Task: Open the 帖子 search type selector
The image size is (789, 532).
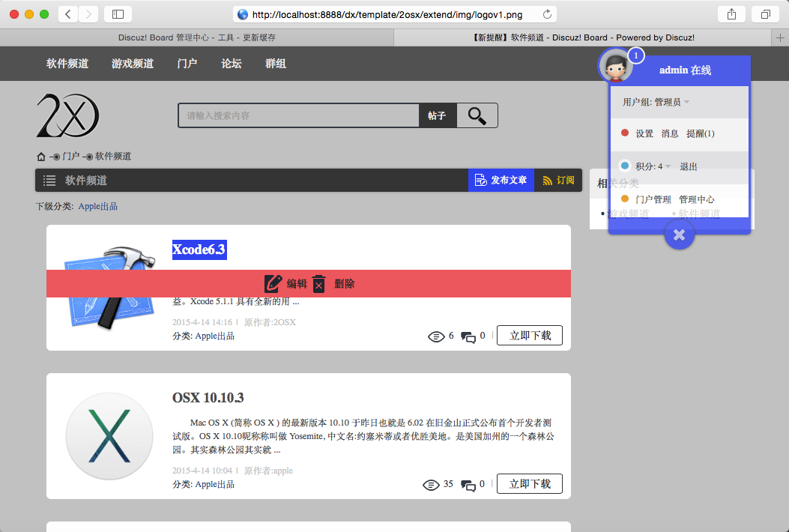Action: point(438,115)
